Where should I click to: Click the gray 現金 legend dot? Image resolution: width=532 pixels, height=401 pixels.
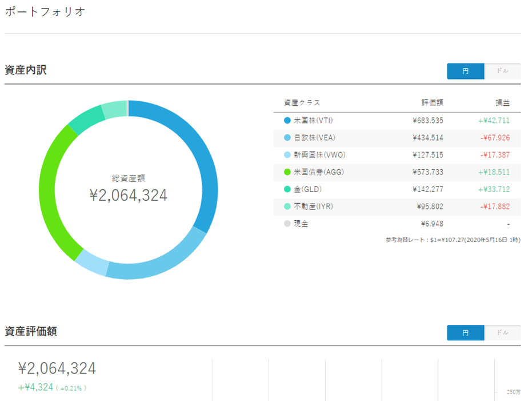[x=287, y=224]
